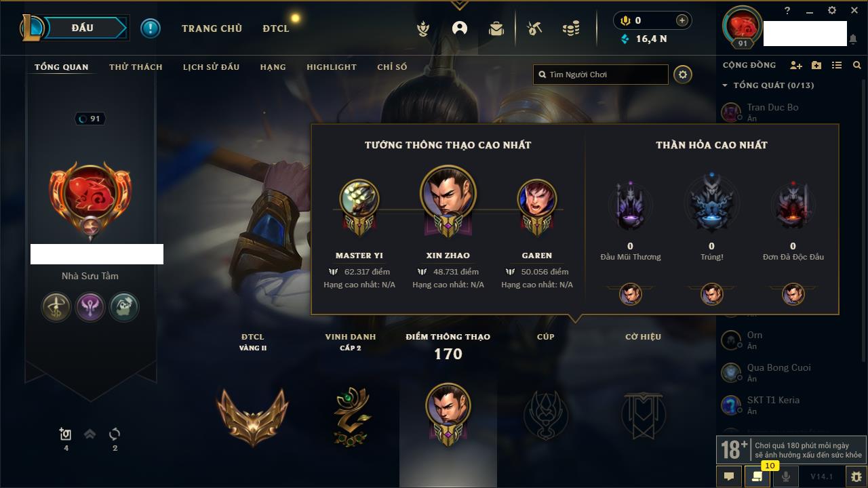
Task: Open the Loot crafting hammer icon
Action: point(535,28)
